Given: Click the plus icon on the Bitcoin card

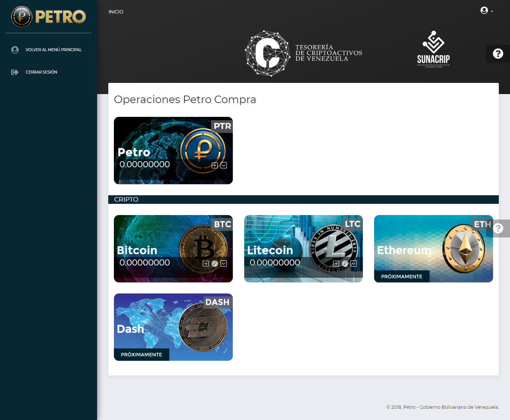Looking at the screenshot, I should click(206, 264).
